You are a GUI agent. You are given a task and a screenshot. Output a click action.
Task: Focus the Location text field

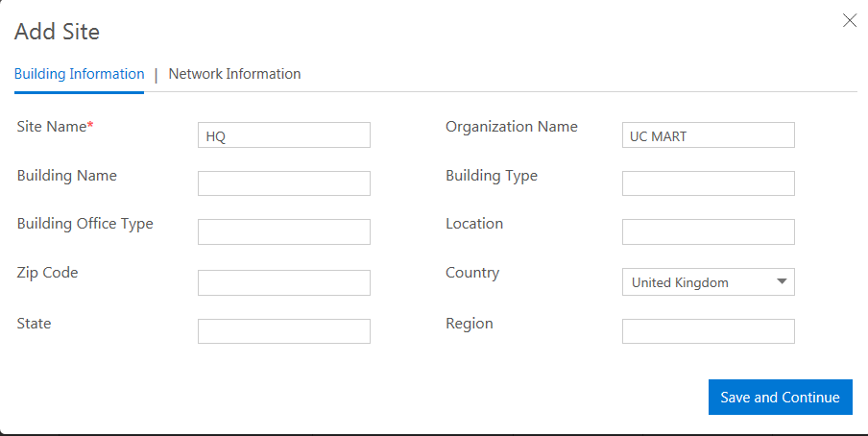708,231
